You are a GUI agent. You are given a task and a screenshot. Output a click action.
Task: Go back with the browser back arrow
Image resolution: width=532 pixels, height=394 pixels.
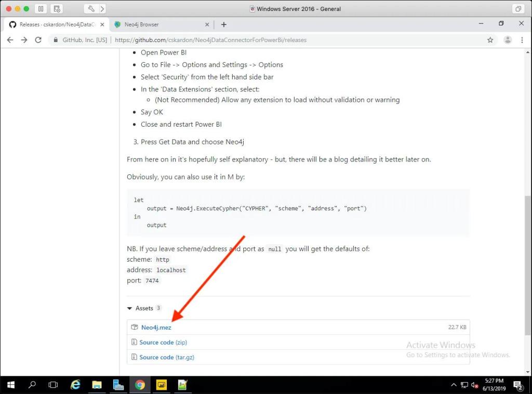[10, 40]
